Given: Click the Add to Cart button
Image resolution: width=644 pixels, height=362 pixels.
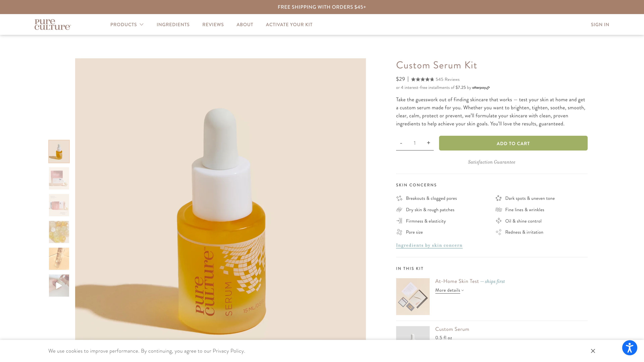Looking at the screenshot, I should 513,143.
